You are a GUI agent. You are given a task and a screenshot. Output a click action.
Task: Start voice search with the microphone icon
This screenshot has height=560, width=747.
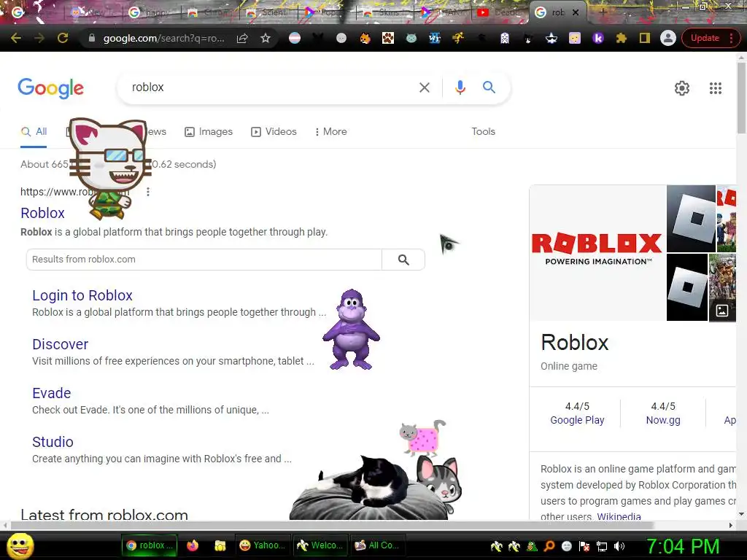460,87
